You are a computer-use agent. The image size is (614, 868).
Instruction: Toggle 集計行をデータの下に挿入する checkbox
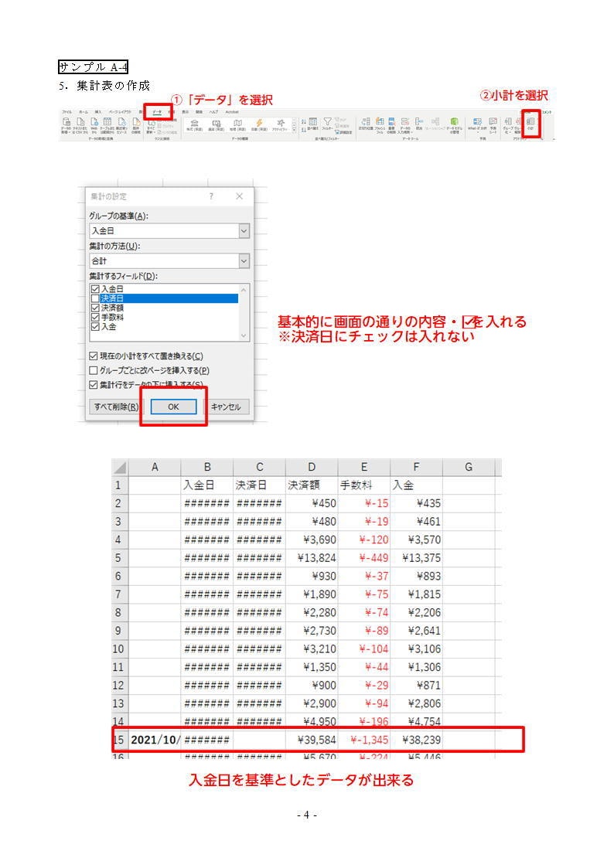pos(93,385)
